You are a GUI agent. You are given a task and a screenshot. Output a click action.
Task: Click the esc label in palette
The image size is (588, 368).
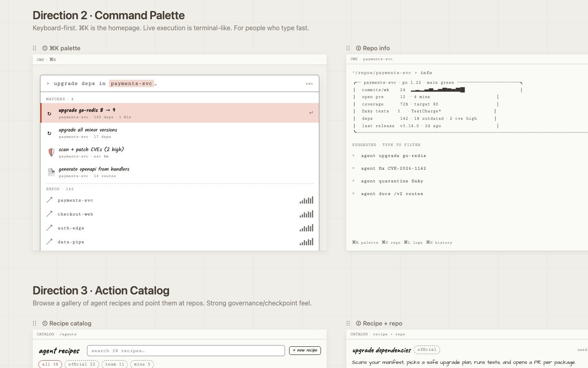[x=310, y=84]
